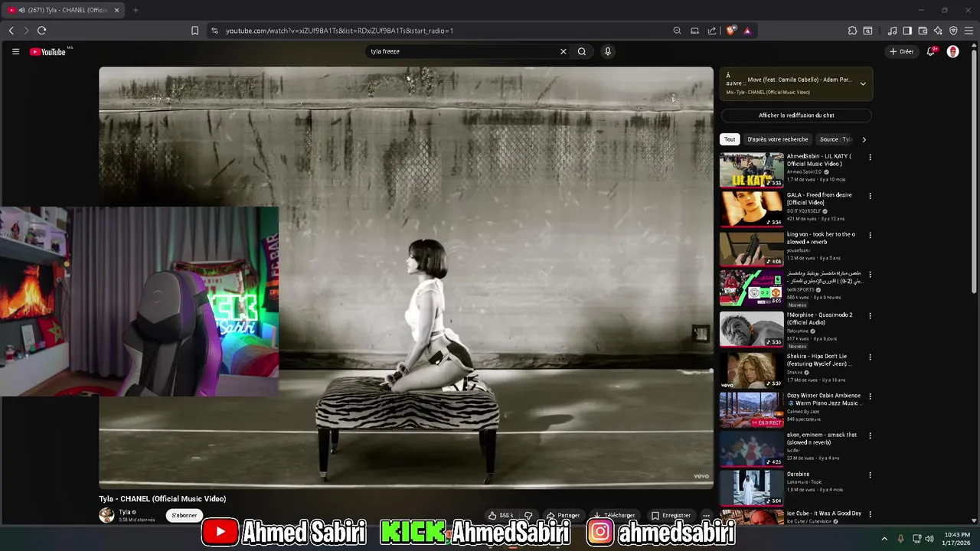Click the main video player frame
The width and height of the screenshot is (980, 551).
(x=406, y=278)
